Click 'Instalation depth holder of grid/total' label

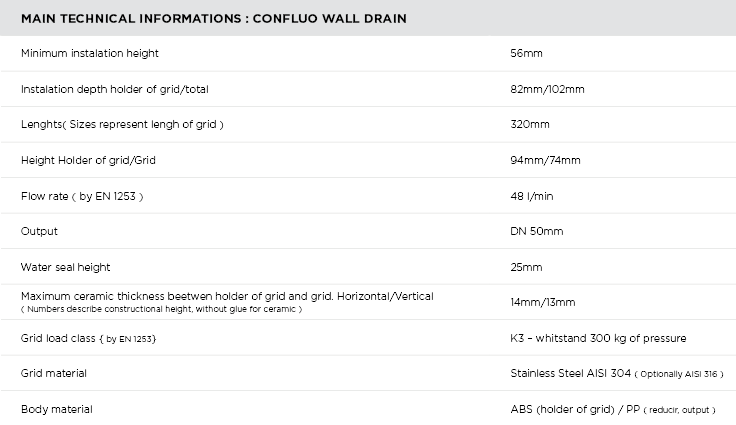(x=114, y=89)
